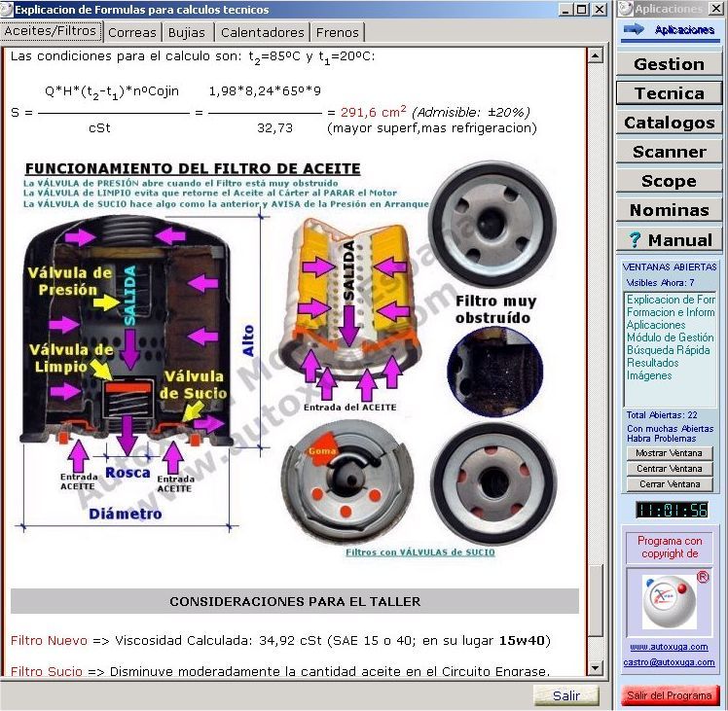Screen dimensions: 728x711
Task: Click the Mostrar Ventana button
Action: coord(669,453)
